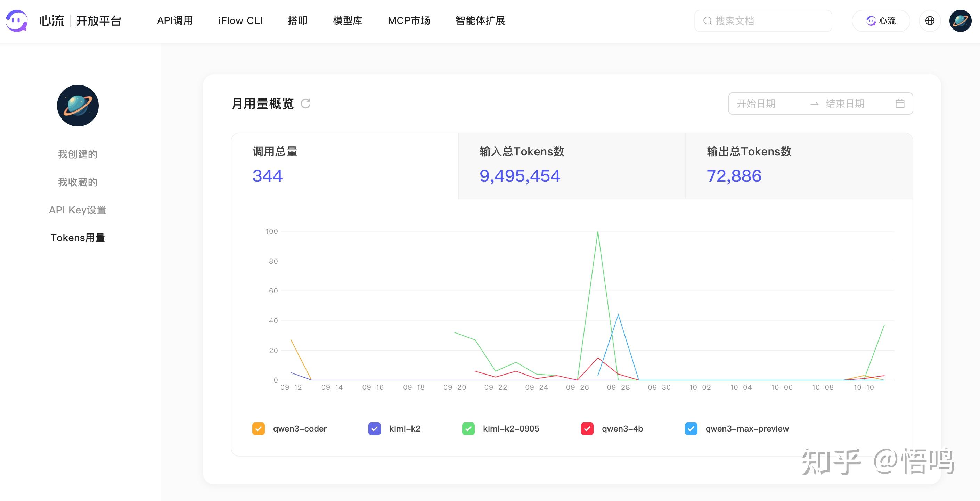Open the language globe icon

point(929,20)
